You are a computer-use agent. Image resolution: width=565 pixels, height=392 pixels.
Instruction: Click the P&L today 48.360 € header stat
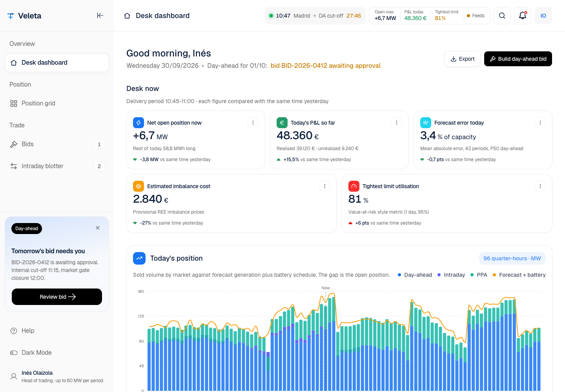(416, 15)
